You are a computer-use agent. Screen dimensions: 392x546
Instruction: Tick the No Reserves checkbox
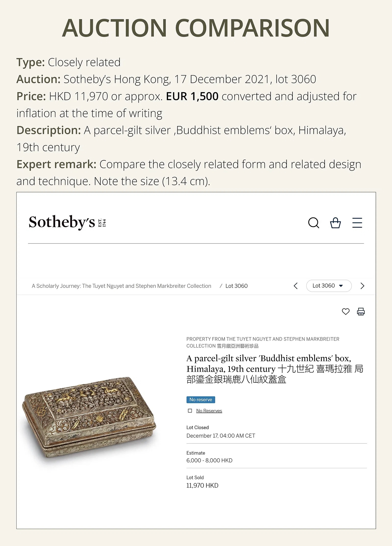190,411
